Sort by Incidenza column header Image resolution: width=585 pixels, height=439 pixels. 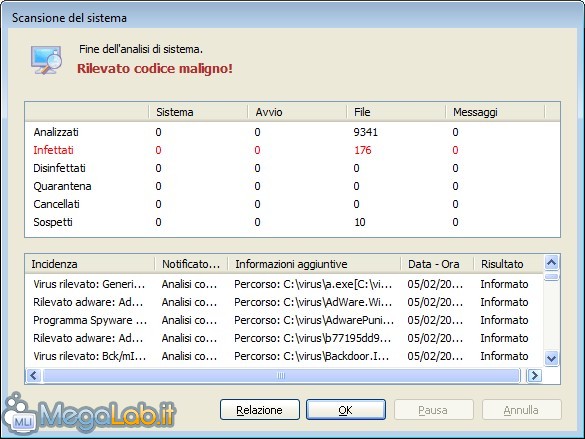click(90, 264)
